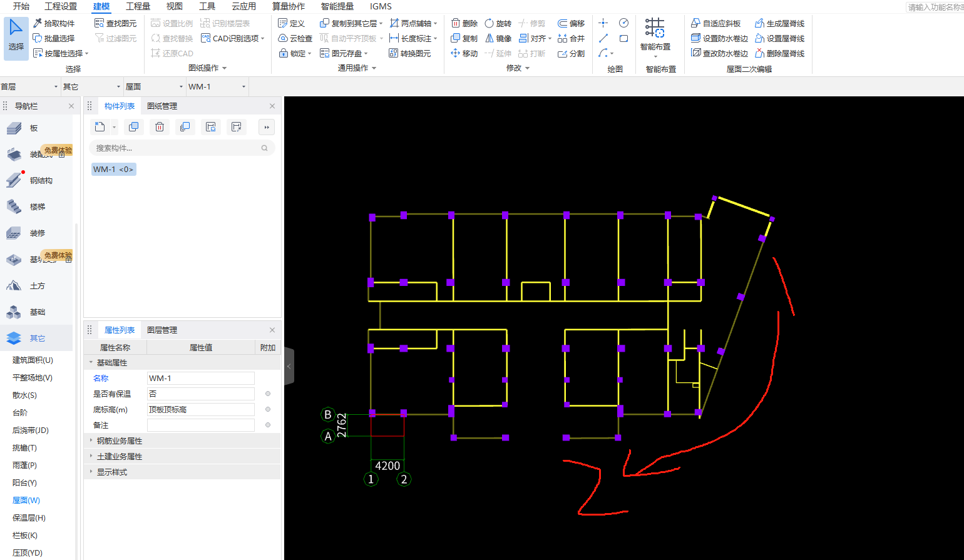Click 自适应斜板 adaptive slab
The height and width of the screenshot is (560, 964).
716,23
